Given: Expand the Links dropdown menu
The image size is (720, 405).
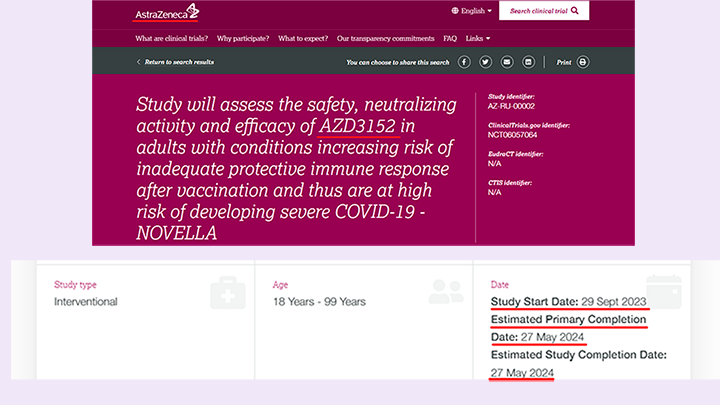Looking at the screenshot, I should click(478, 39).
